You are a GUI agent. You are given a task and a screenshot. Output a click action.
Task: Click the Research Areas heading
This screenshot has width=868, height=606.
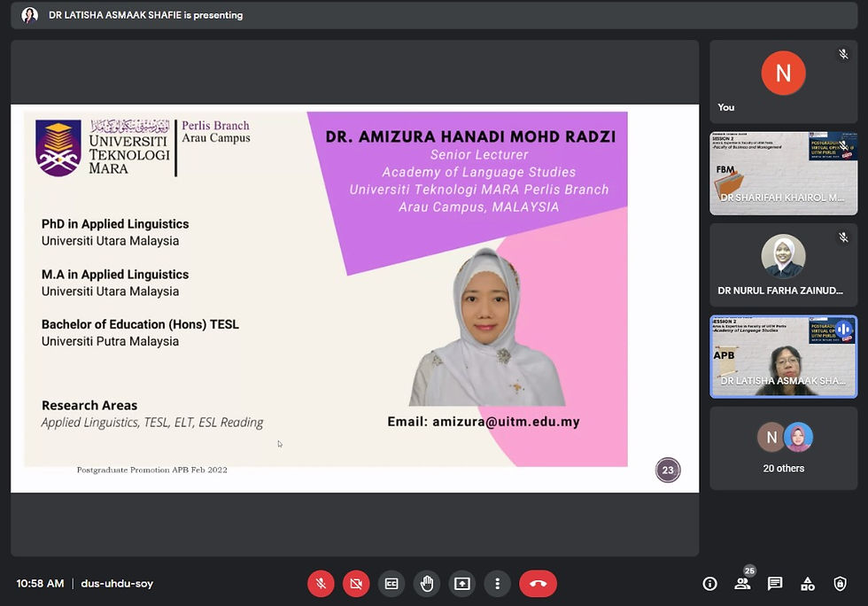89,406
